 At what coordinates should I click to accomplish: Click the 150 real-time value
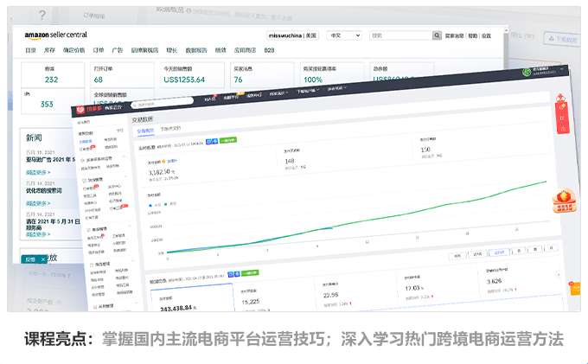click(x=425, y=150)
